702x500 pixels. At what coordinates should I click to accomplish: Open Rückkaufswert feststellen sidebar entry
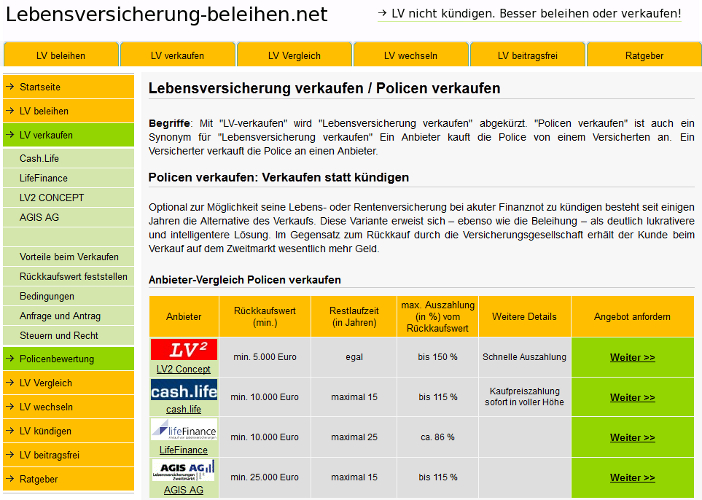(73, 276)
